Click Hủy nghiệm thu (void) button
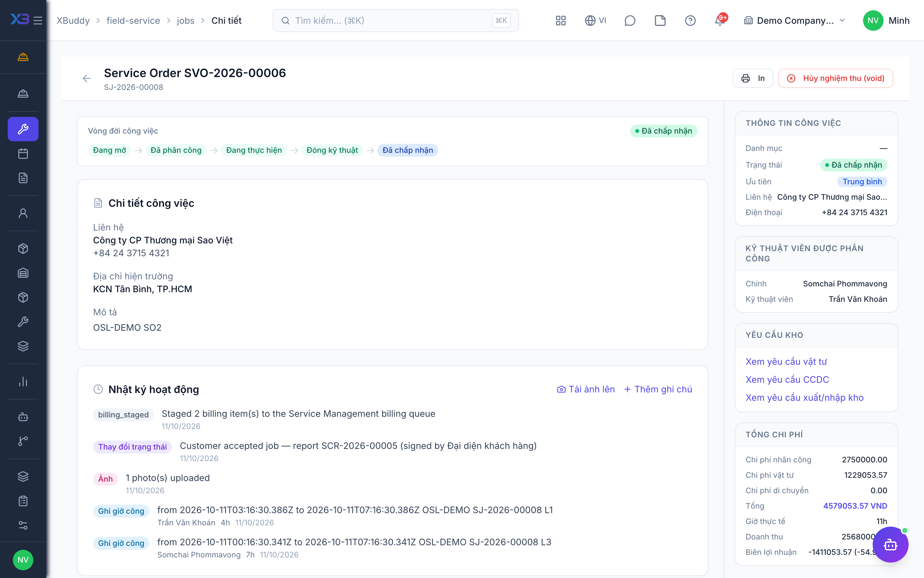Viewport: 924px width, 578px height. [x=835, y=78]
